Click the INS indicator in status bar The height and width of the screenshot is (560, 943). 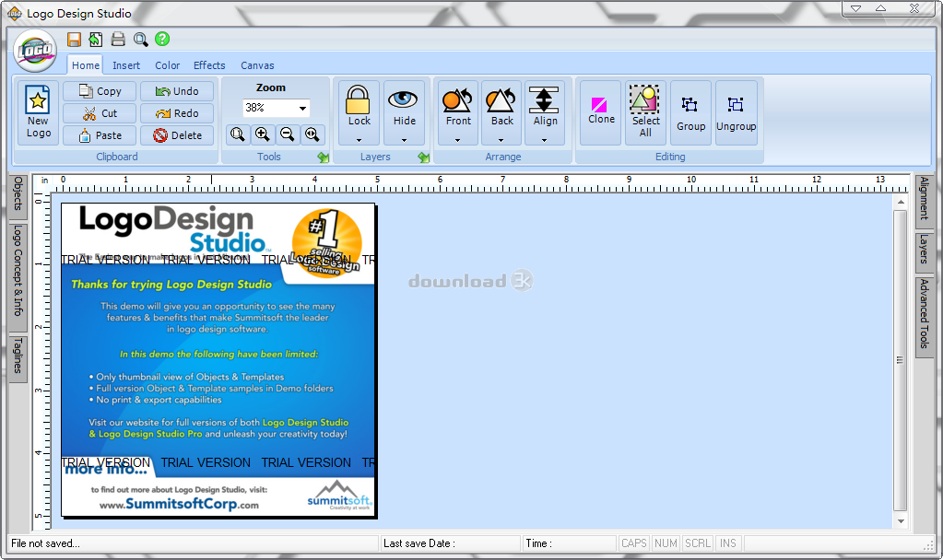728,543
